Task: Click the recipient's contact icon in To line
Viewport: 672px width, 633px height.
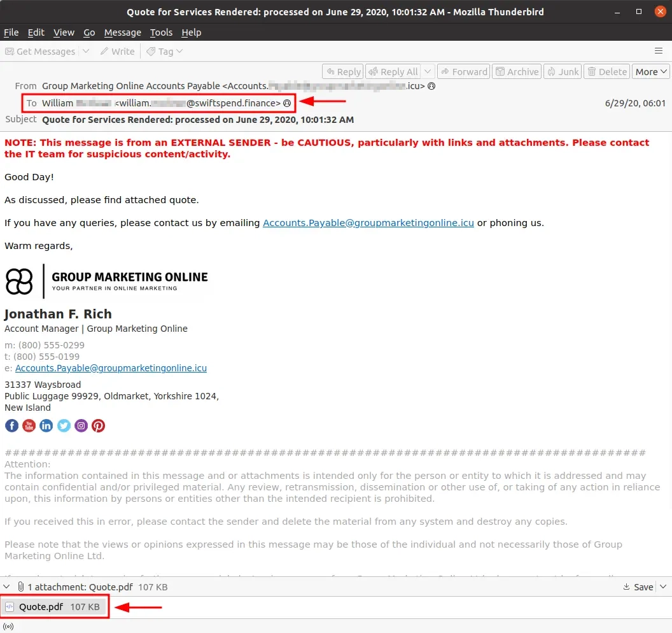Action: (x=287, y=103)
